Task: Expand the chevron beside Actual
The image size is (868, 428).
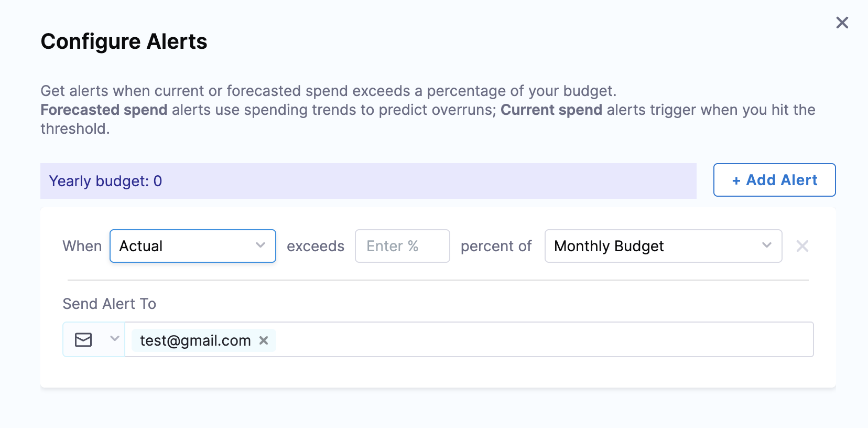Action: (x=261, y=245)
